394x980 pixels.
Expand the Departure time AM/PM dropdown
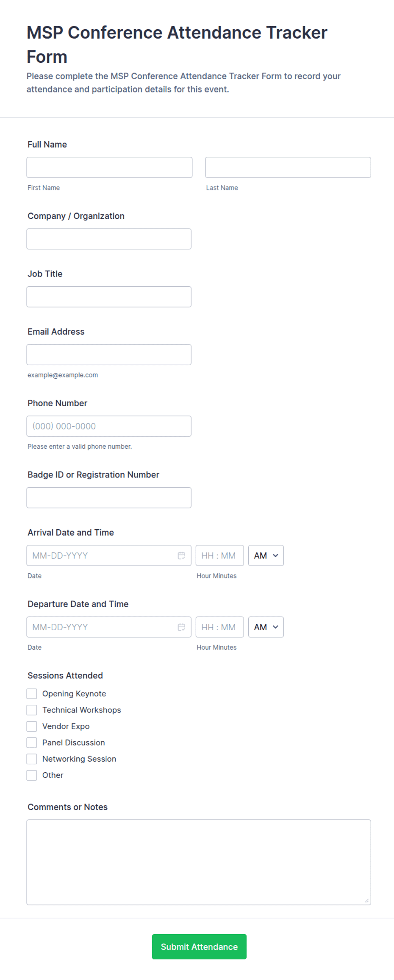[266, 627]
